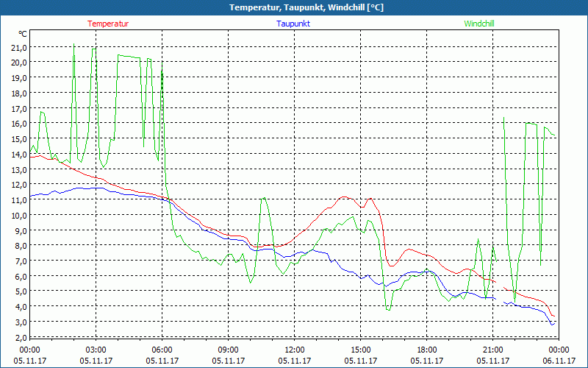
Task: Select the 15:00 time axis label
Action: pos(361,350)
